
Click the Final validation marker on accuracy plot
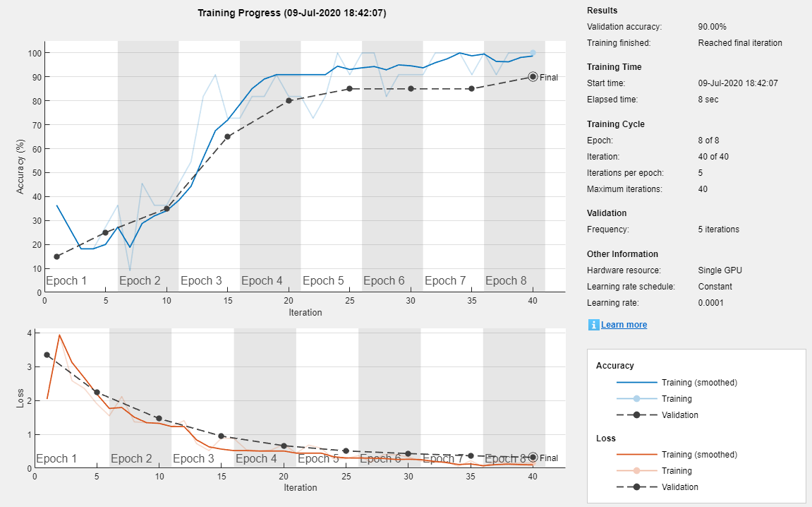click(533, 77)
